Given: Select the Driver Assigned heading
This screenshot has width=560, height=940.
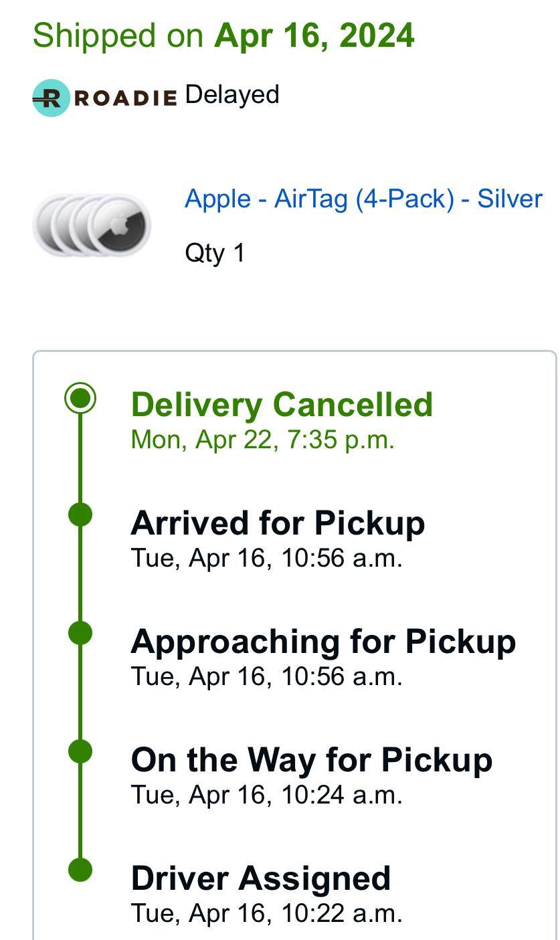Looking at the screenshot, I should tap(261, 878).
